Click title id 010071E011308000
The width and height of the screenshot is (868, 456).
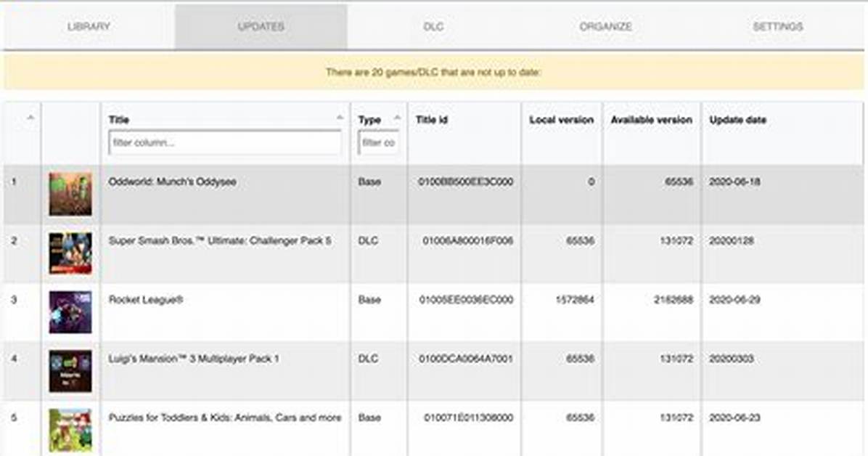click(x=468, y=418)
